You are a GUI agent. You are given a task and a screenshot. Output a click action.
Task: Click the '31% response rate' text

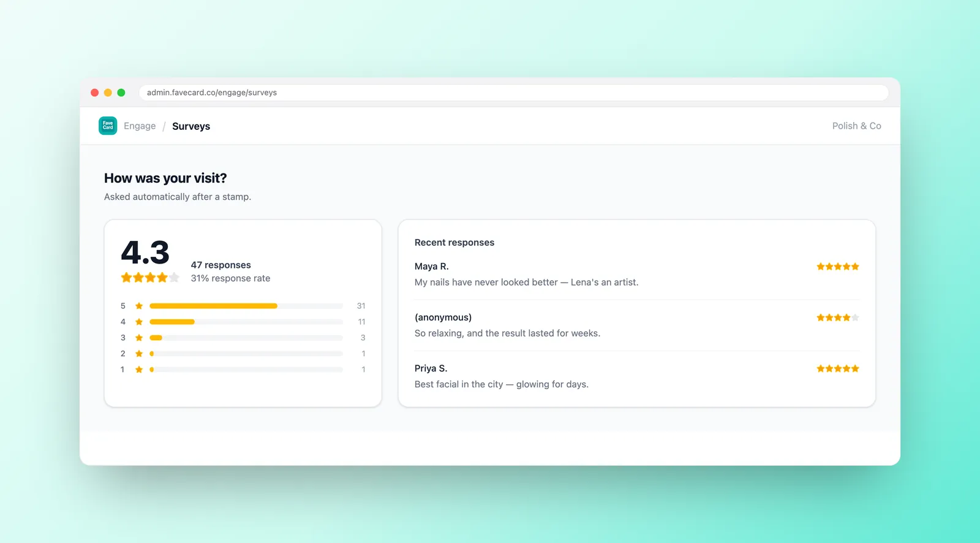point(230,278)
